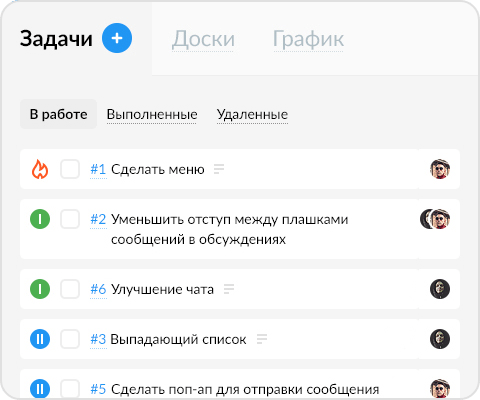This screenshot has width=480, height=400.
Task: Click the blue plus button to add a task
Action: [117, 38]
